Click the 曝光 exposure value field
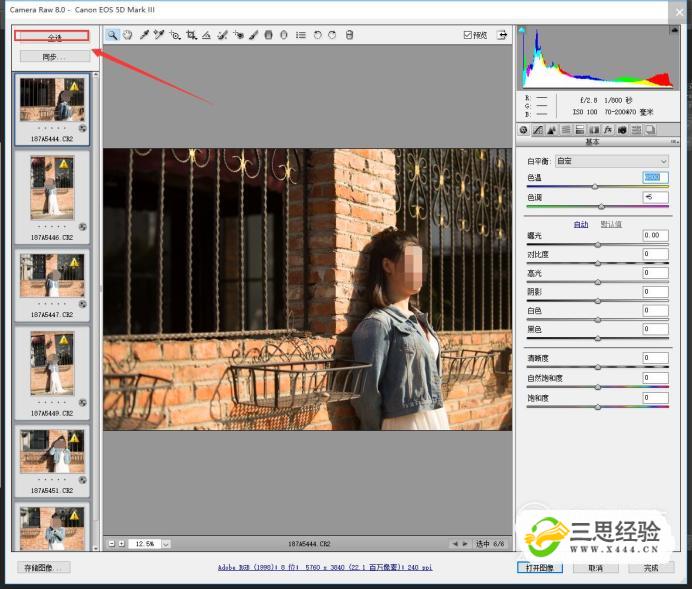Viewport: 692px width, 589px height. (654, 236)
